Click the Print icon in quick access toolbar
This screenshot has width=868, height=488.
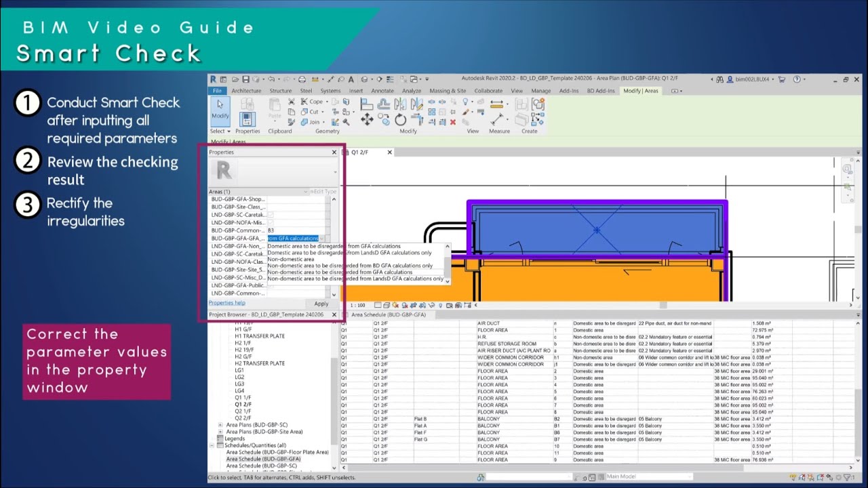pos(302,79)
